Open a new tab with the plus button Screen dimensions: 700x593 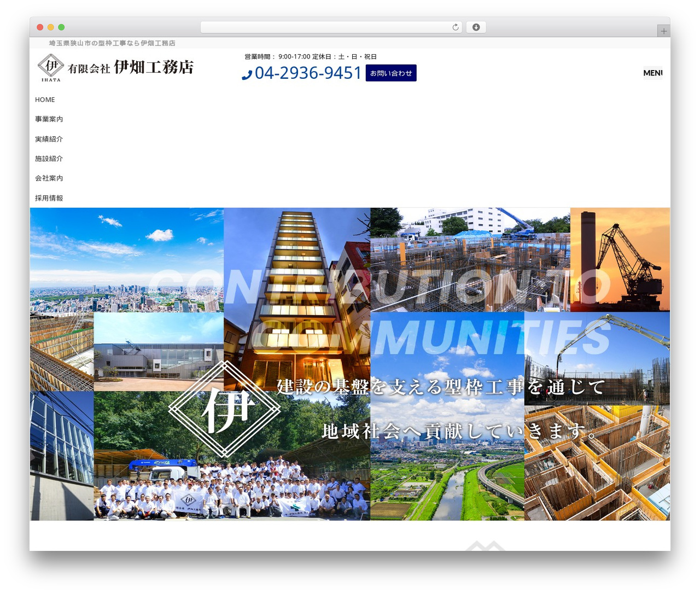(663, 31)
